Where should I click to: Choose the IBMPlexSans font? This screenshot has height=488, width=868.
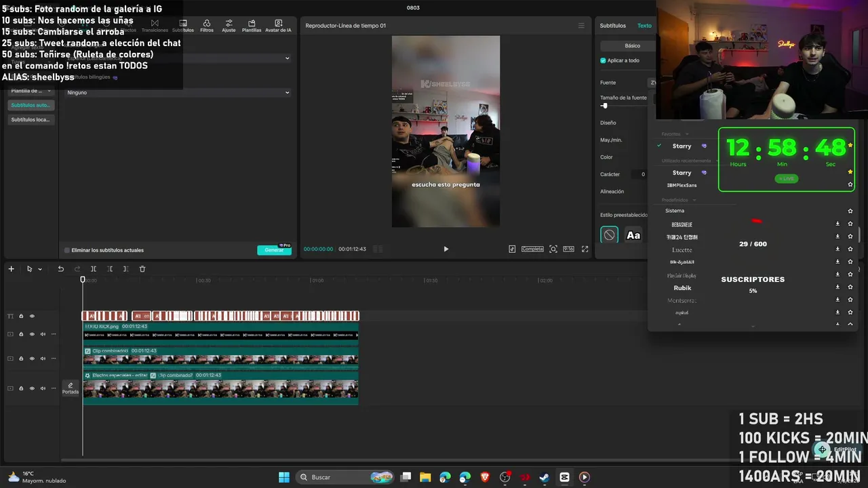[x=682, y=185]
